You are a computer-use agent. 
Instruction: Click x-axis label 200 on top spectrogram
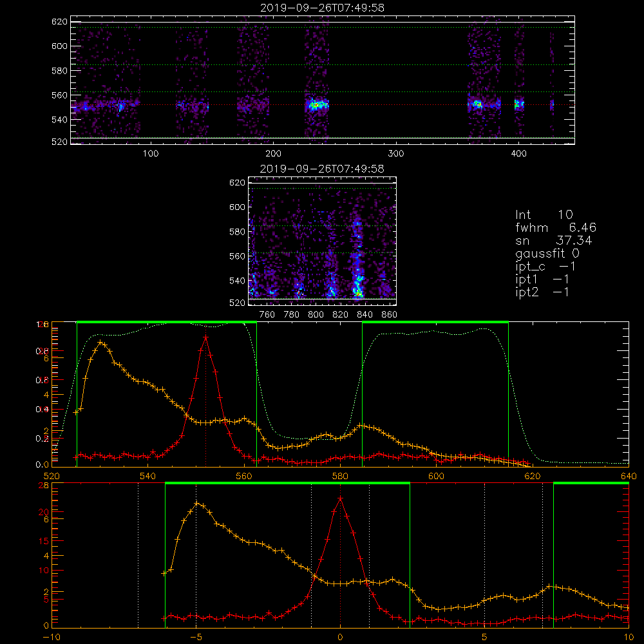(273, 154)
